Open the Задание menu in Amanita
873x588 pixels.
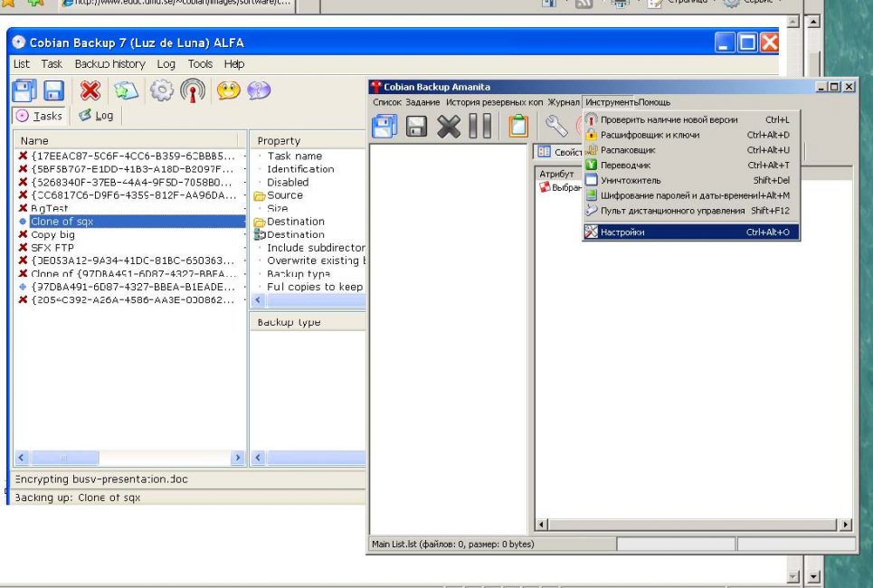coord(422,102)
